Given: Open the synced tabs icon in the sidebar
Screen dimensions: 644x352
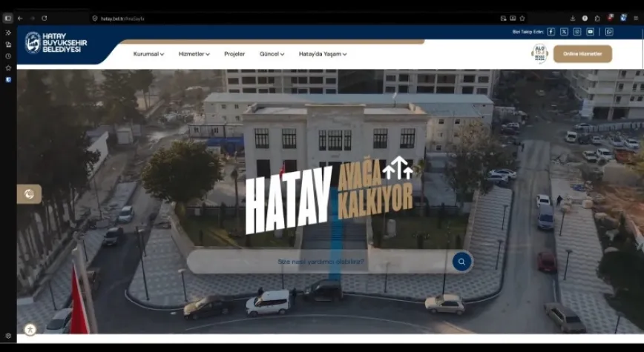Looking at the screenshot, I should 8,44.
